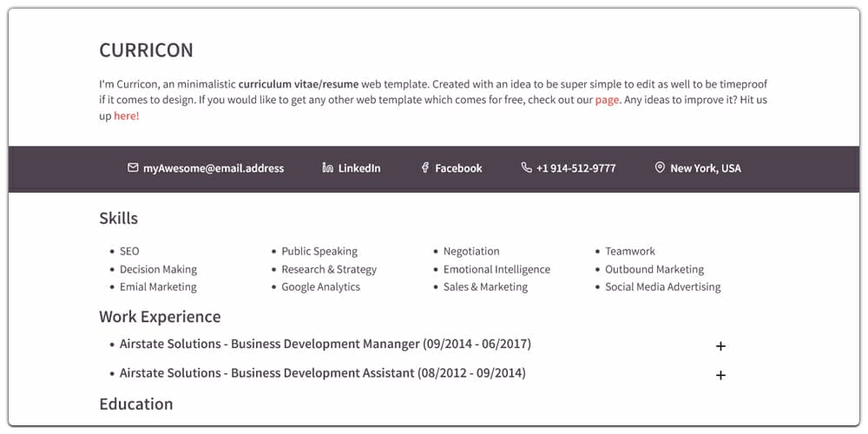
Task: Call the +1 914-512-9777 phone link
Action: (x=575, y=168)
